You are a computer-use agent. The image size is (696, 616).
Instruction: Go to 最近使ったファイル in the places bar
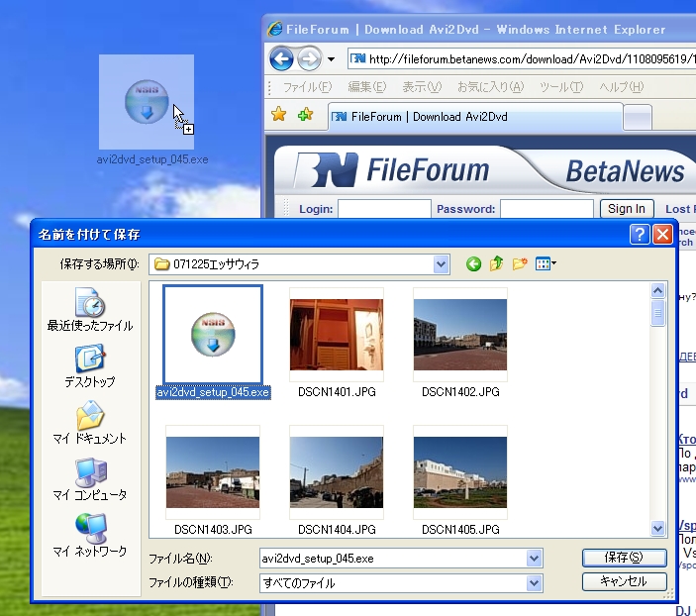[90, 310]
